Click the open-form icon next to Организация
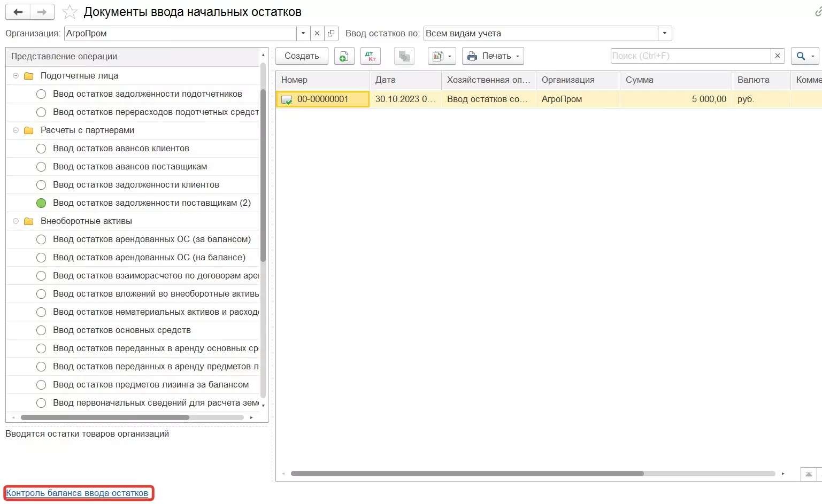Image resolution: width=822 pixels, height=504 pixels. pyautogui.click(x=331, y=33)
